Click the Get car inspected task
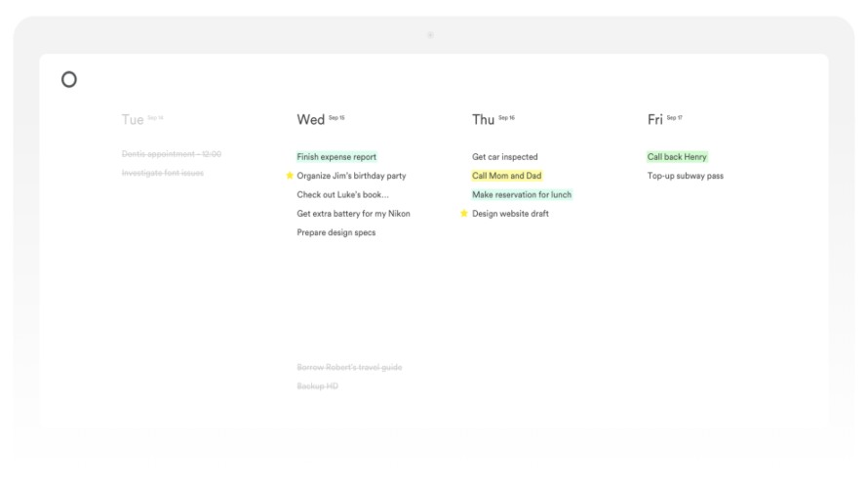Image resolution: width=868 pixels, height=488 pixels. [504, 157]
